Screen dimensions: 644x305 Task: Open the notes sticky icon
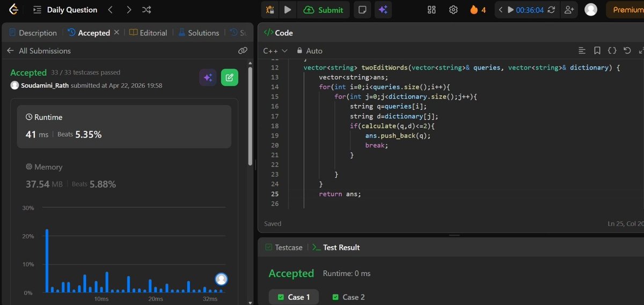(x=363, y=10)
